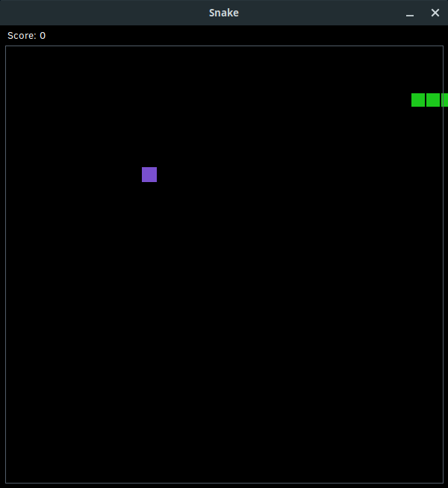Close the Snake game window
Viewport: 448px width, 488px height.
point(435,13)
